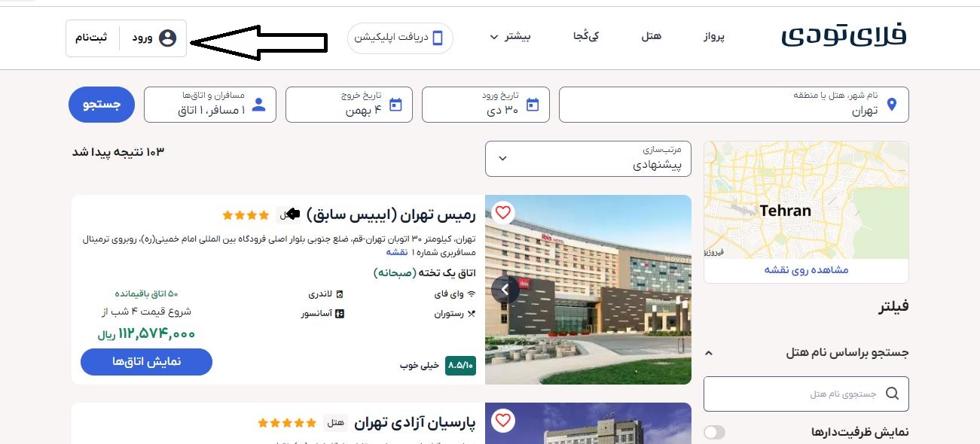Collapse the جستجو براساس نام هتل section
The height and width of the screenshot is (444, 980).
pyautogui.click(x=708, y=352)
